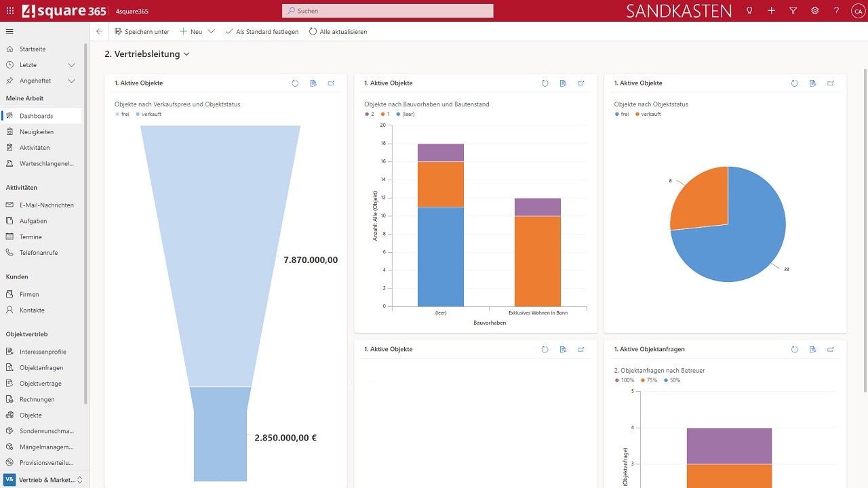Refresh the Aktive Objektanfragen card
This screenshot has height=488, width=868.
coord(795,350)
